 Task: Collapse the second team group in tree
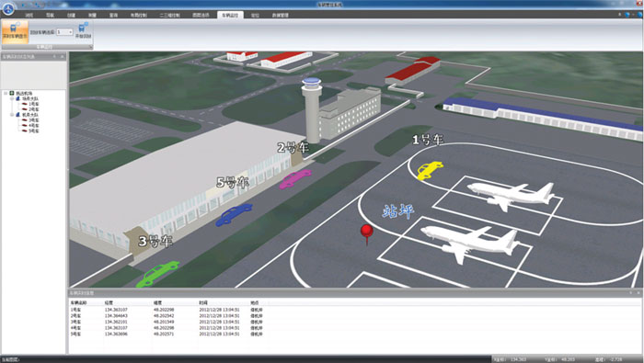point(12,115)
